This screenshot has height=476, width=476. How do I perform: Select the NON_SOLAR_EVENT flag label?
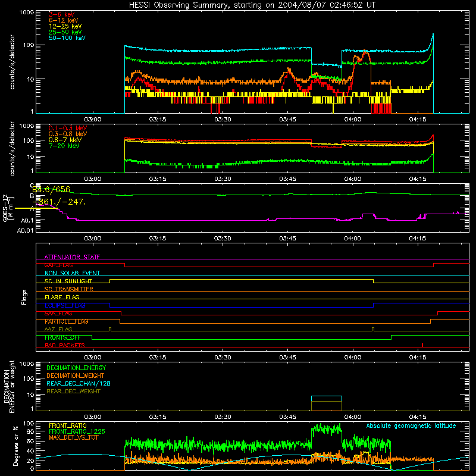(x=72, y=273)
